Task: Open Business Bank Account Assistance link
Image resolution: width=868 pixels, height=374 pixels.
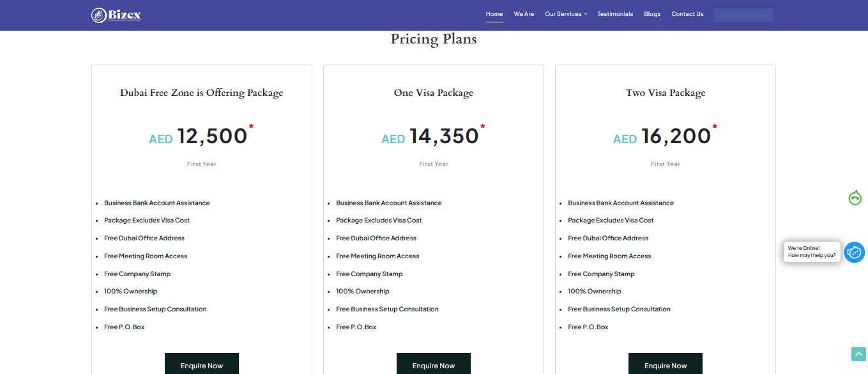Action: click(156, 203)
